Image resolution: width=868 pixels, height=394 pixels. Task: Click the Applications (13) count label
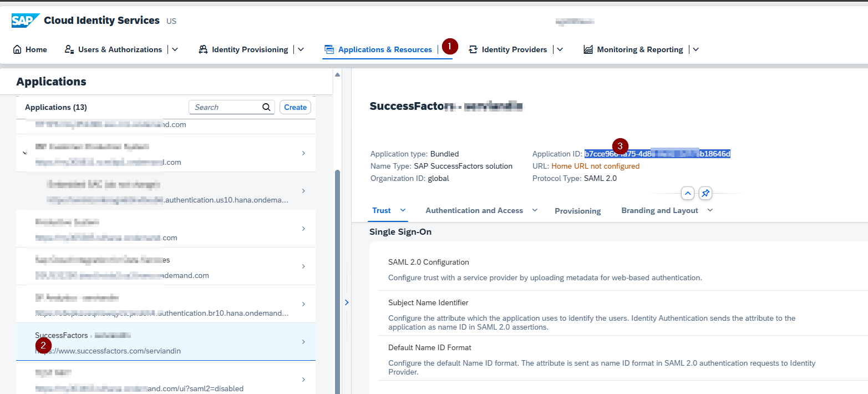coord(56,107)
